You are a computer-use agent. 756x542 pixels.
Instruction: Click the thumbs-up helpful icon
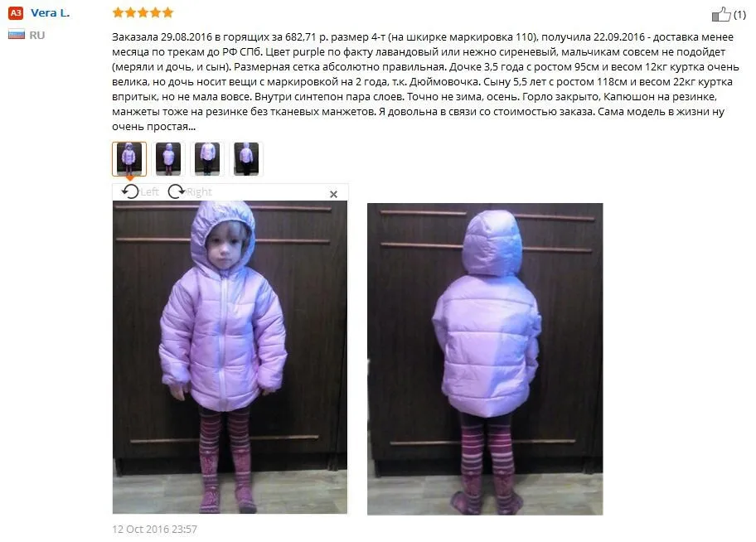tap(721, 14)
